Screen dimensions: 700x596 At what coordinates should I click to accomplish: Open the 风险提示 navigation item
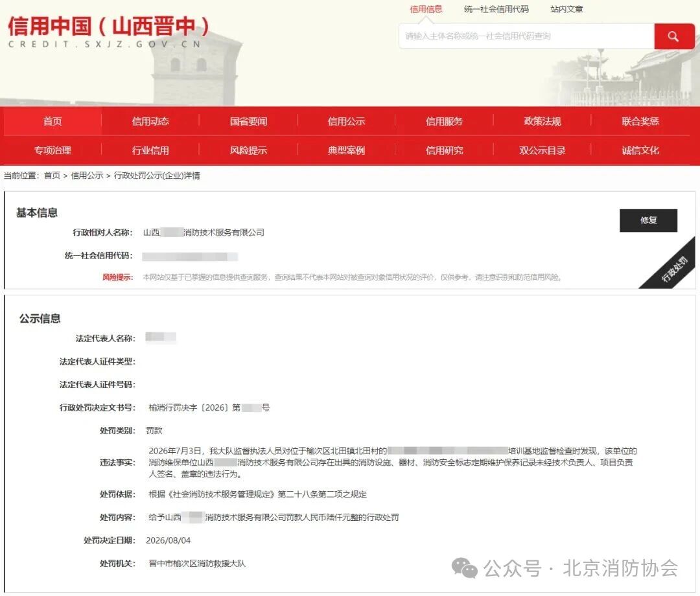click(248, 150)
